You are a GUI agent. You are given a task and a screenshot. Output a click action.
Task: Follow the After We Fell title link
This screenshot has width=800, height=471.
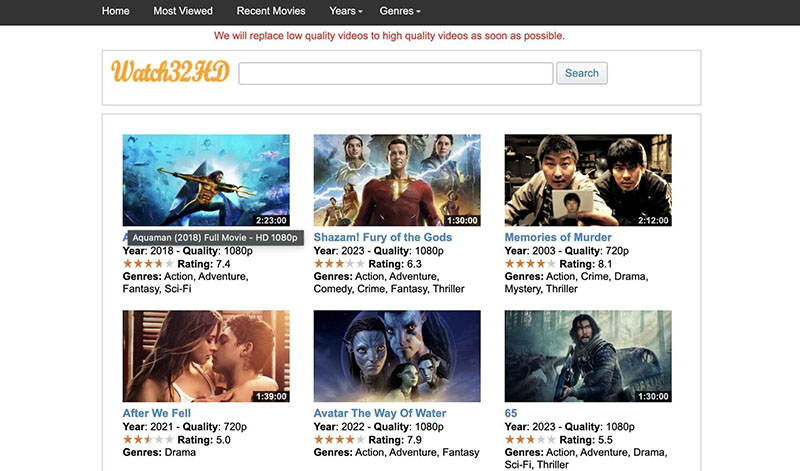point(156,413)
